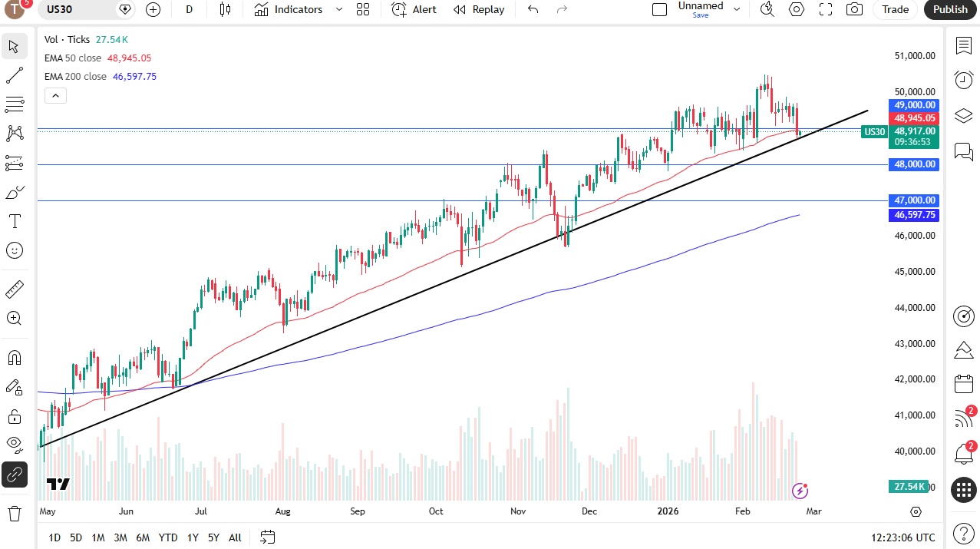Open the alerts clock panel

coord(964,79)
